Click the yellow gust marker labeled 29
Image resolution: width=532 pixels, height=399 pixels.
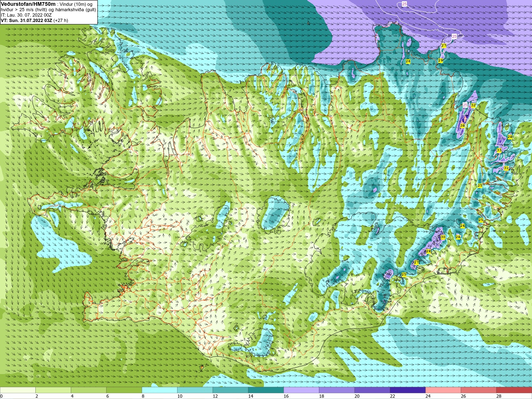coord(440,60)
